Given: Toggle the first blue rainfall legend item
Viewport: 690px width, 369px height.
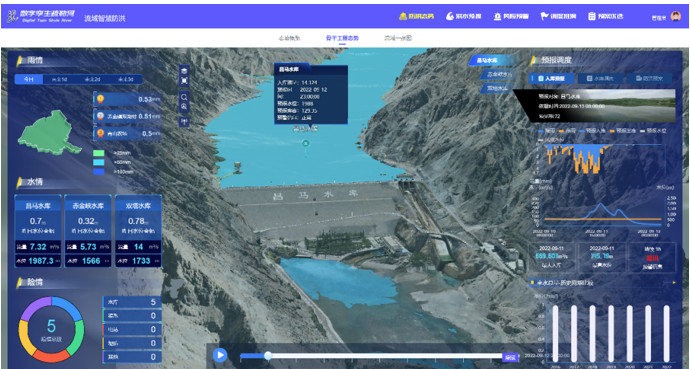Looking at the screenshot, I should click(x=546, y=130).
